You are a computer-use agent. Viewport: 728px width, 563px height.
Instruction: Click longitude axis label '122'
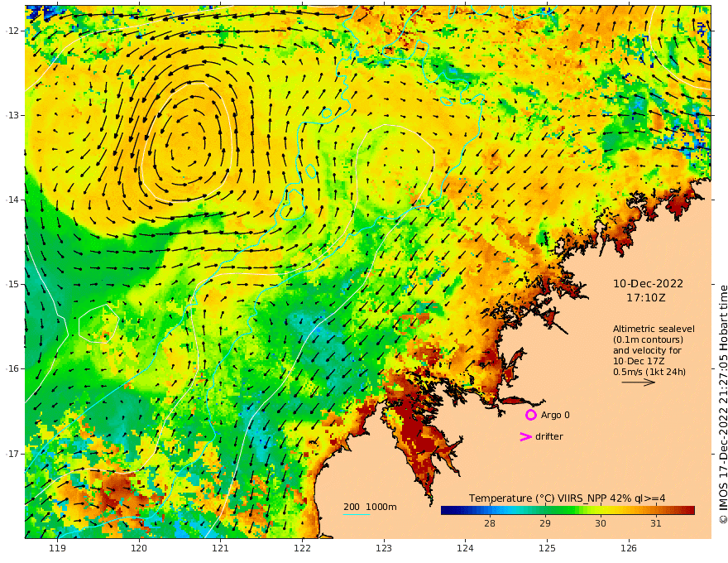click(x=302, y=548)
